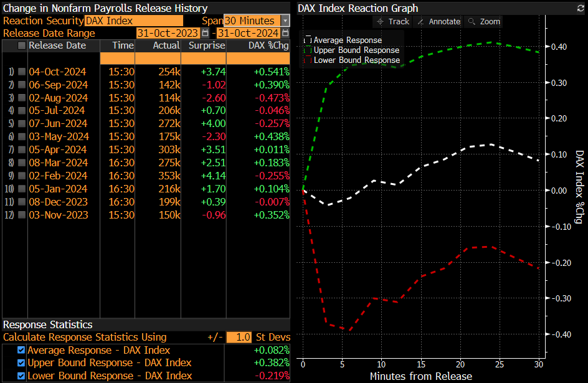Check the 05-Jan-2024 row checkbox
This screenshot has width=588, height=383.
(22, 189)
